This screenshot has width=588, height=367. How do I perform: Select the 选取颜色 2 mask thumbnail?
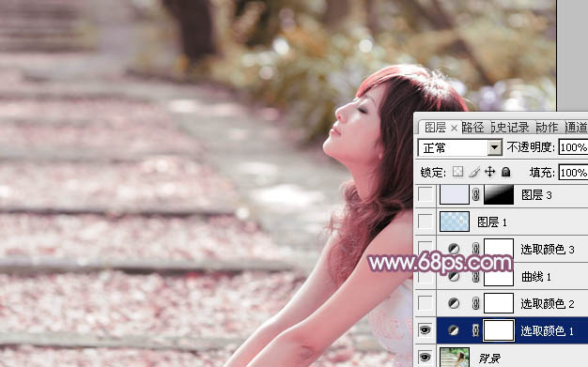499,303
